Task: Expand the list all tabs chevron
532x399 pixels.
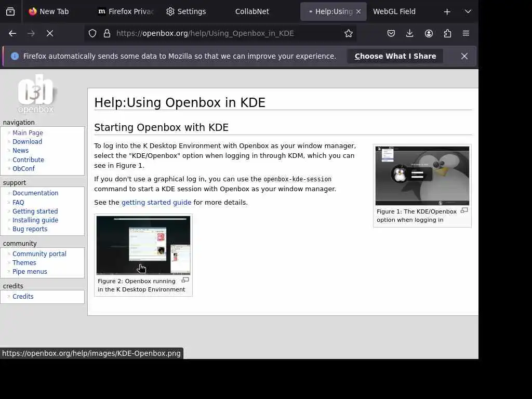Action: [468, 11]
